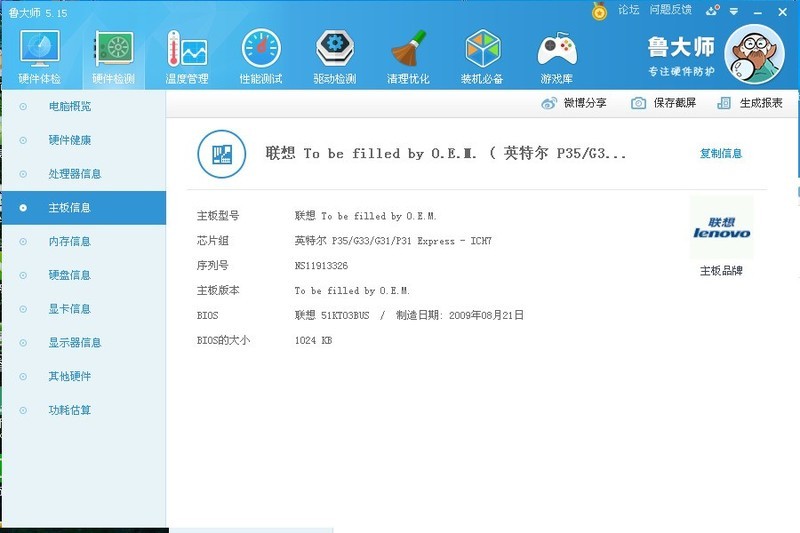Open 温度管理 temperature management
Screen dimensions: 800x533
coord(187,57)
